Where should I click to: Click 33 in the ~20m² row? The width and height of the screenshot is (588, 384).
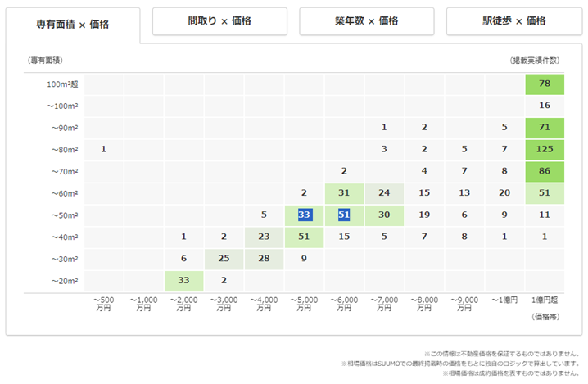point(183,281)
